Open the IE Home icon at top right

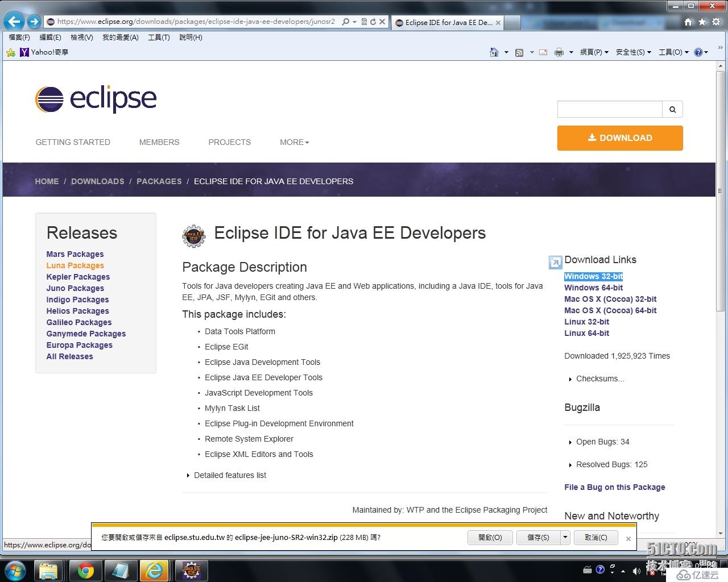[688, 22]
